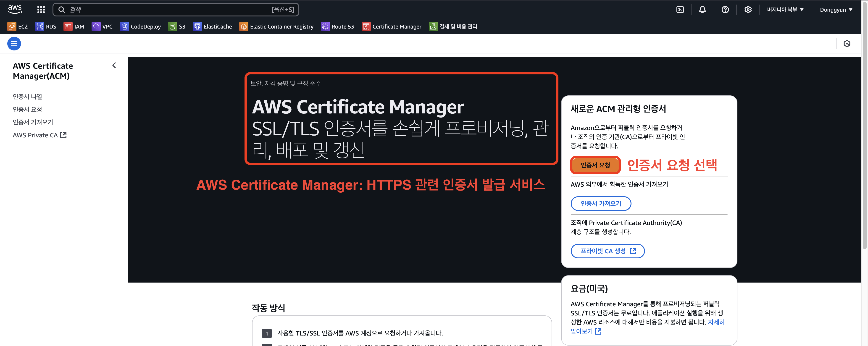868x346 pixels.
Task: Collapse the ACM sidebar with chevron
Action: click(114, 65)
